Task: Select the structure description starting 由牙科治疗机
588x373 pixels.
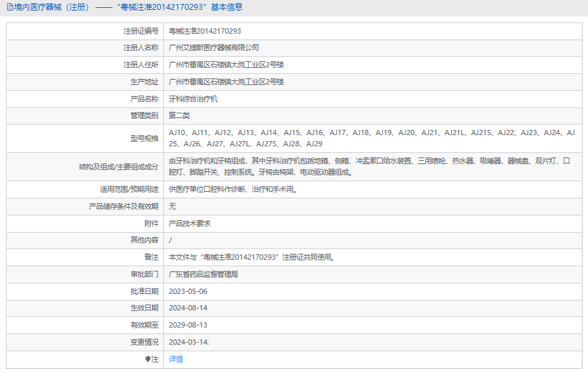Action: [369, 167]
